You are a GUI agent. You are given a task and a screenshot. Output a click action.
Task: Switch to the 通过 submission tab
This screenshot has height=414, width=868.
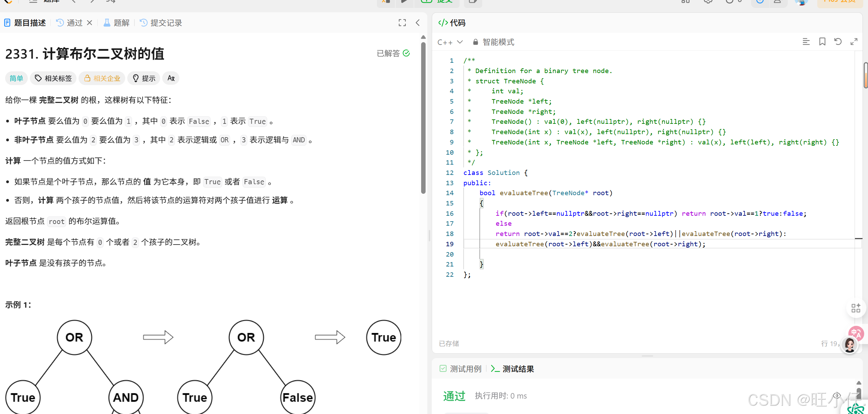70,23
